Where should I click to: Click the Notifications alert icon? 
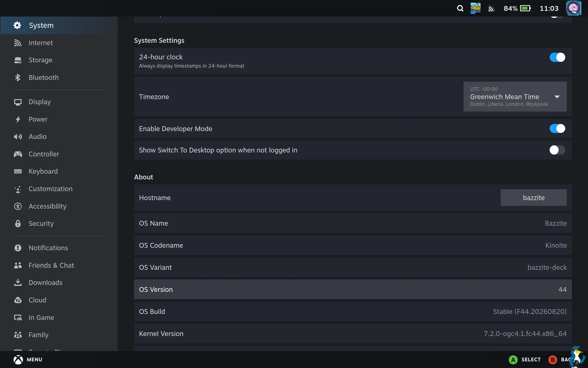pyautogui.click(x=18, y=248)
